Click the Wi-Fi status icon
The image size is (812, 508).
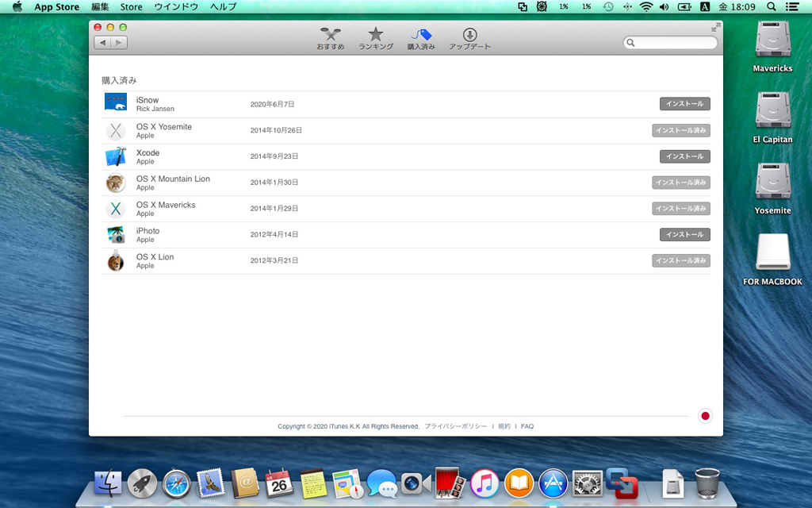[x=645, y=6]
